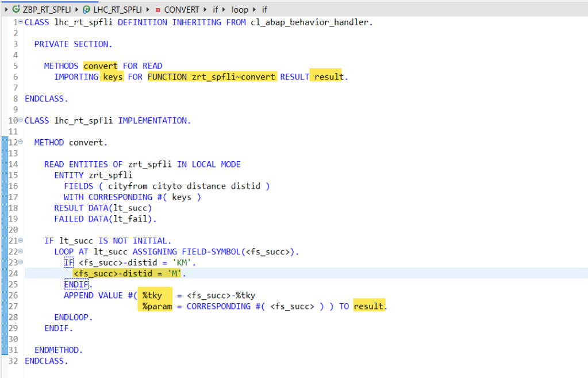
Task: Click the red CONVERT method icon
Action: [x=157, y=10]
